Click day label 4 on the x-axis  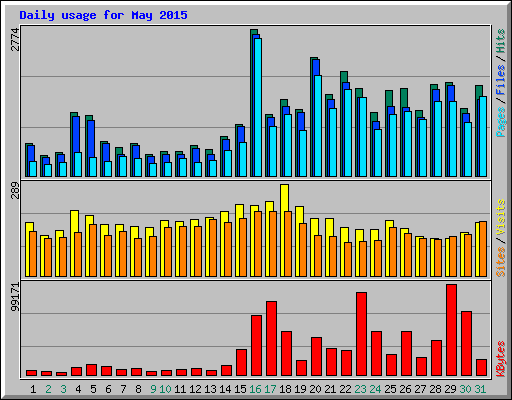click(78, 389)
